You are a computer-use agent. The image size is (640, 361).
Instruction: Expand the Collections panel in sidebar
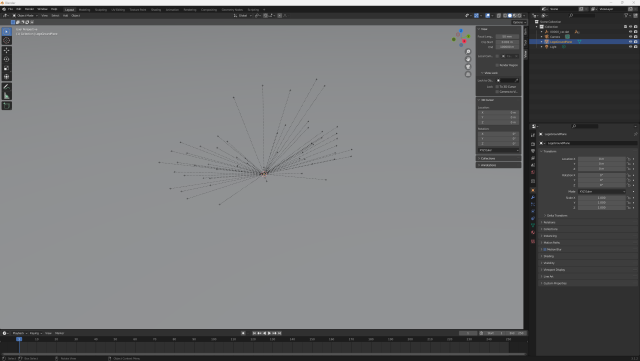click(498, 158)
